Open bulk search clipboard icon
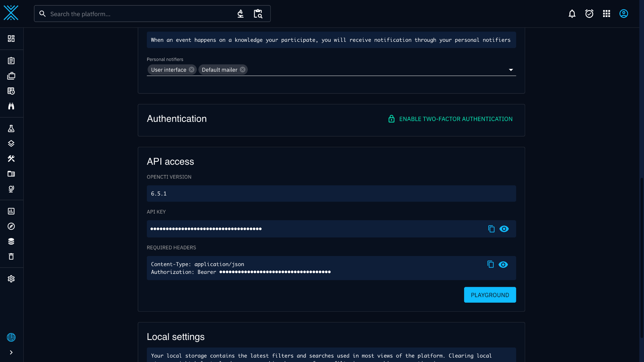This screenshot has height=362, width=644. click(x=258, y=14)
